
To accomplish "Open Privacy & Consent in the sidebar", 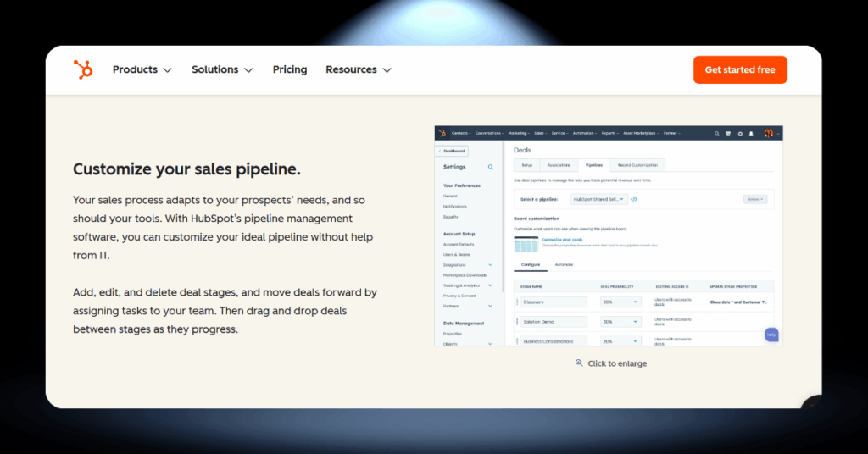I will [459, 296].
